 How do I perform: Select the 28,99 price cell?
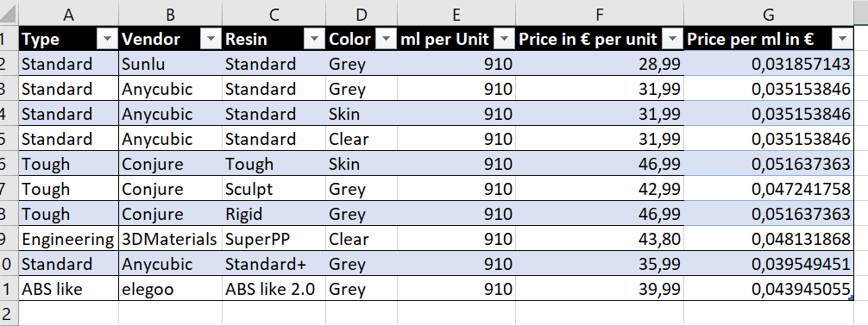[x=600, y=64]
